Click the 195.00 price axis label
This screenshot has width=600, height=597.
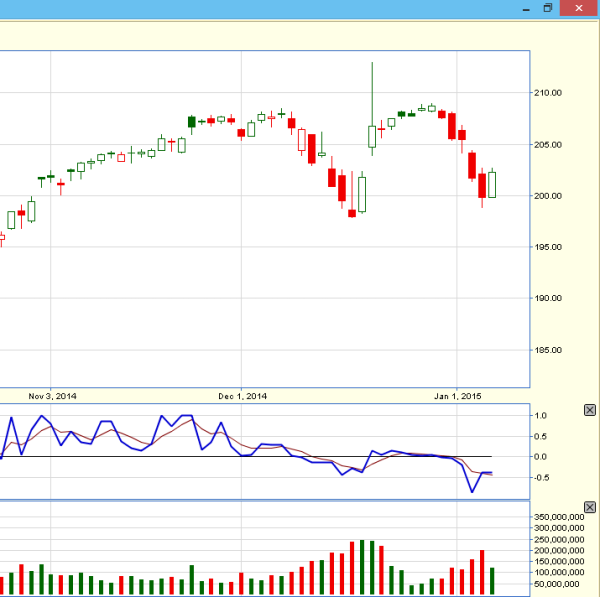click(x=548, y=247)
